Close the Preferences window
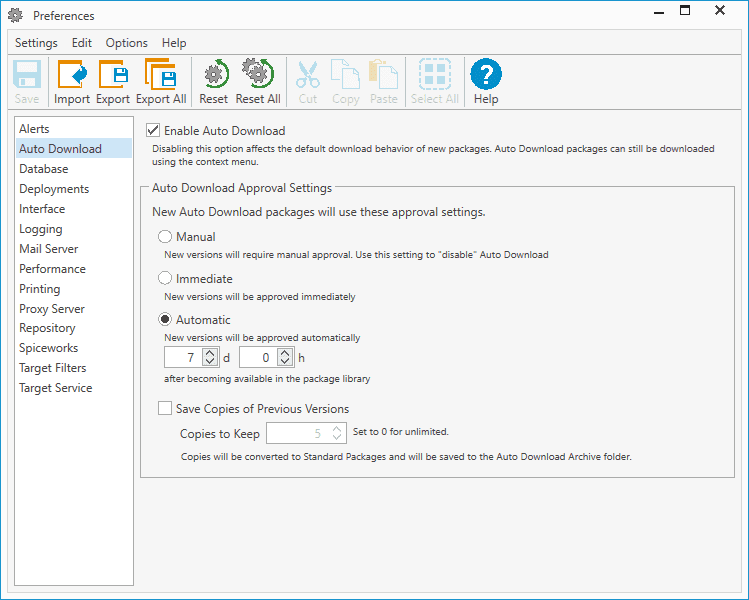The height and width of the screenshot is (600, 749). coord(720,11)
